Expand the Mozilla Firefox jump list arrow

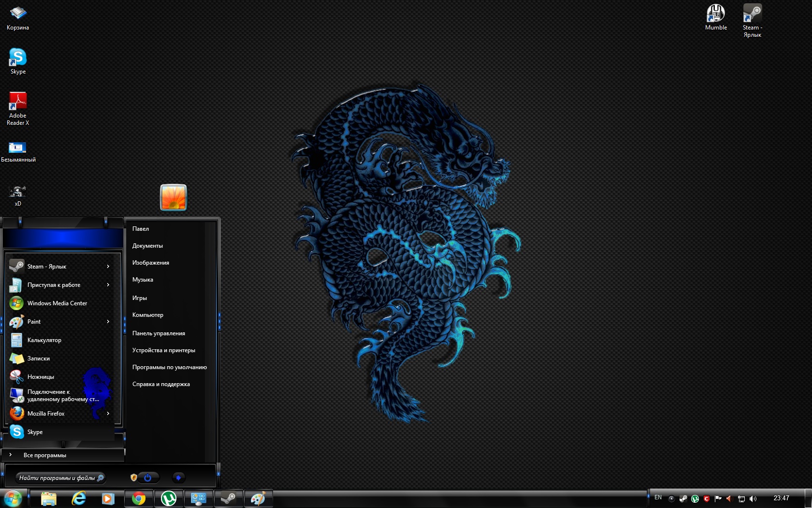(x=108, y=414)
